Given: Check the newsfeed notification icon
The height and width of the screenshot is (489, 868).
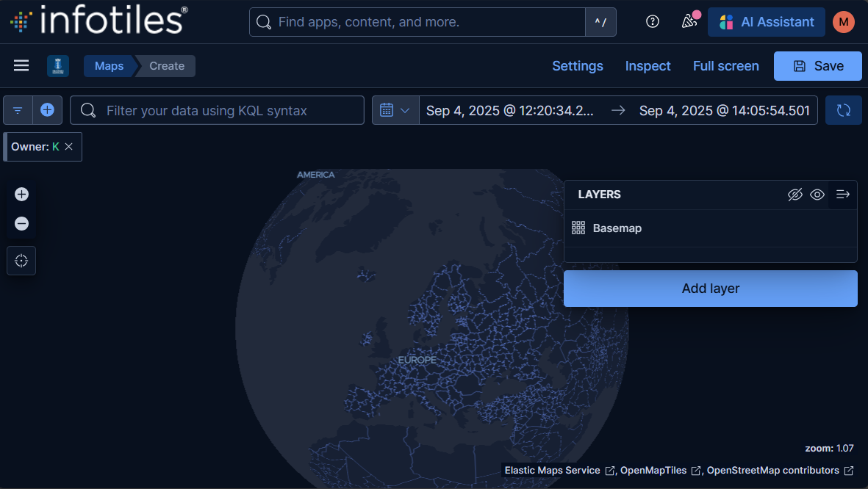Looking at the screenshot, I should [688, 21].
